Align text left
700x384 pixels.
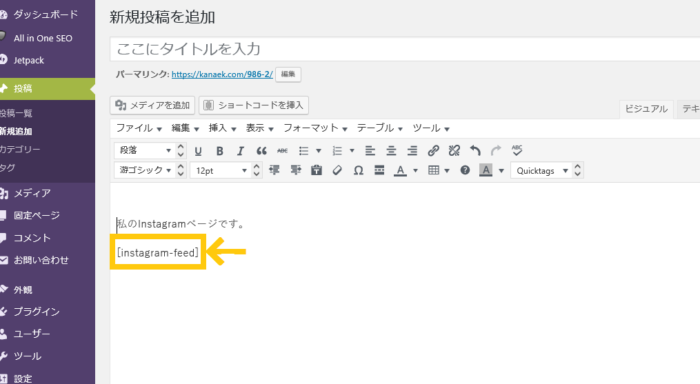[370, 151]
